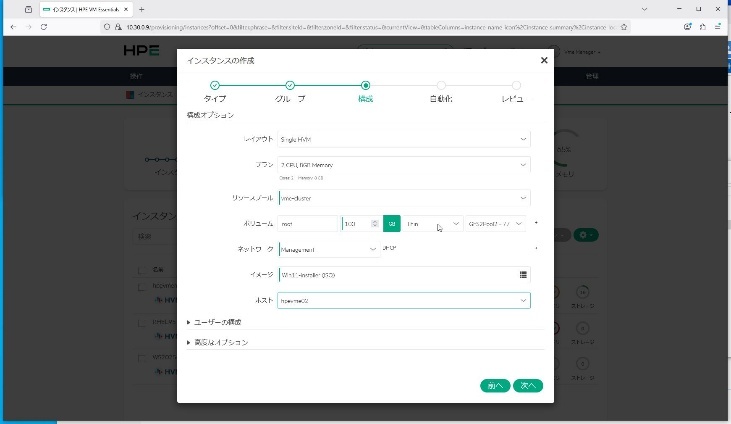The image size is (731, 424).
Task: Jump to the レビュー wizard step
Action: click(x=516, y=86)
